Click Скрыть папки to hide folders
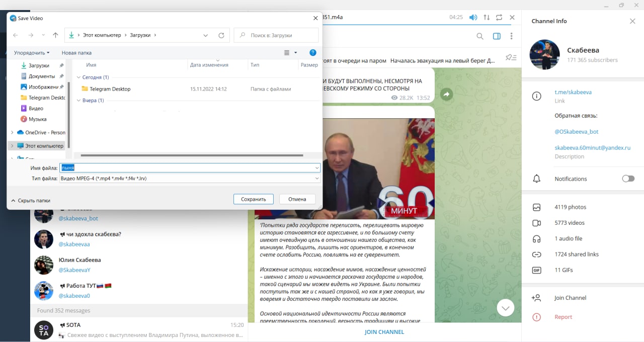Image resolution: width=644 pixels, height=342 pixels. 31,200
